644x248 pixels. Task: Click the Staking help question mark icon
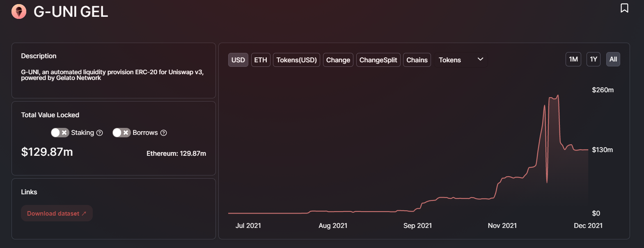point(99,133)
